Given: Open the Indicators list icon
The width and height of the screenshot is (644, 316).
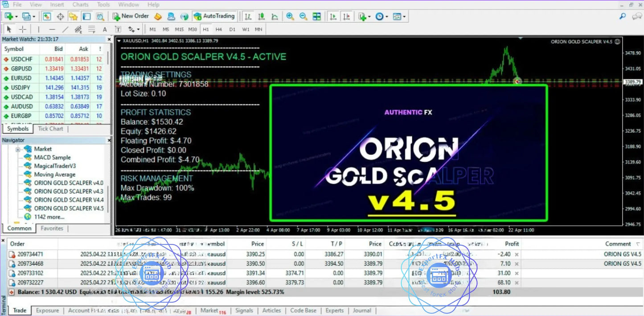Looking at the screenshot, I should coord(363,16).
